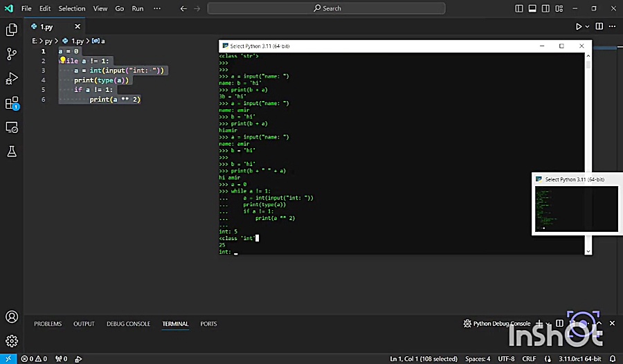Split the editor to the right
This screenshot has width=623, height=364.
click(599, 26)
